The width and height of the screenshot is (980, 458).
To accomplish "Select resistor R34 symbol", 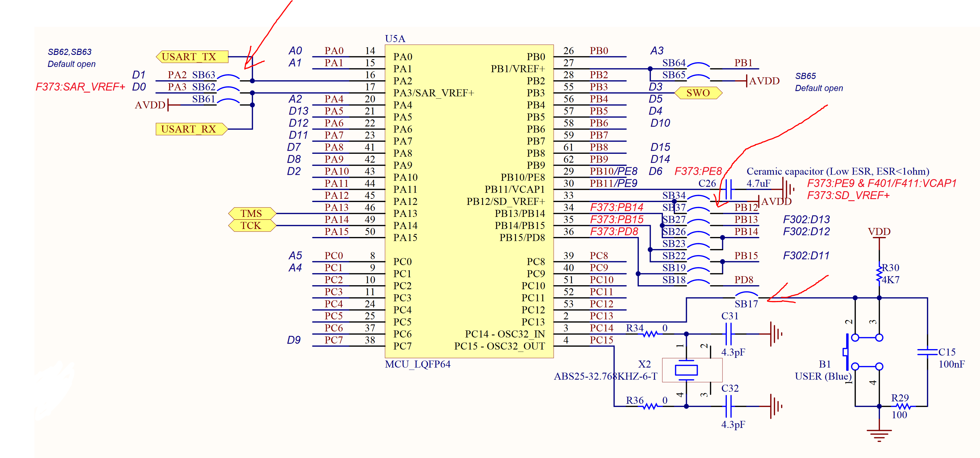I will 650,334.
